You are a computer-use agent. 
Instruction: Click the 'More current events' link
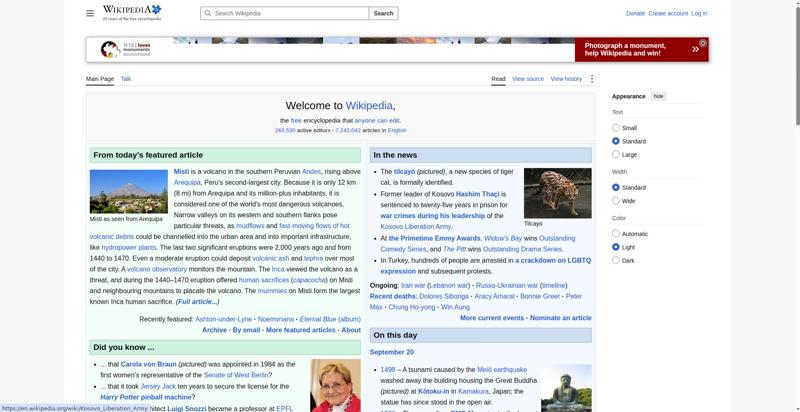492,318
